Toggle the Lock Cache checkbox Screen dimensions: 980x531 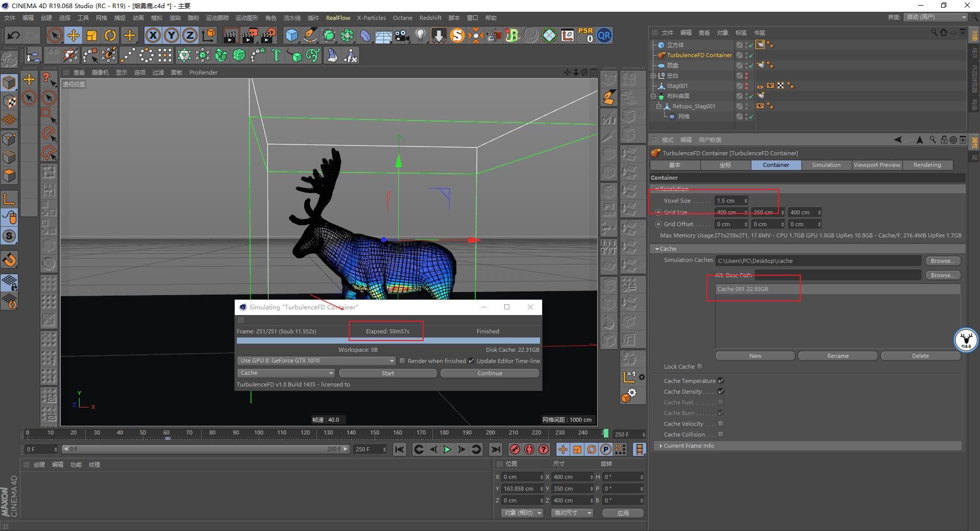pyautogui.click(x=700, y=366)
